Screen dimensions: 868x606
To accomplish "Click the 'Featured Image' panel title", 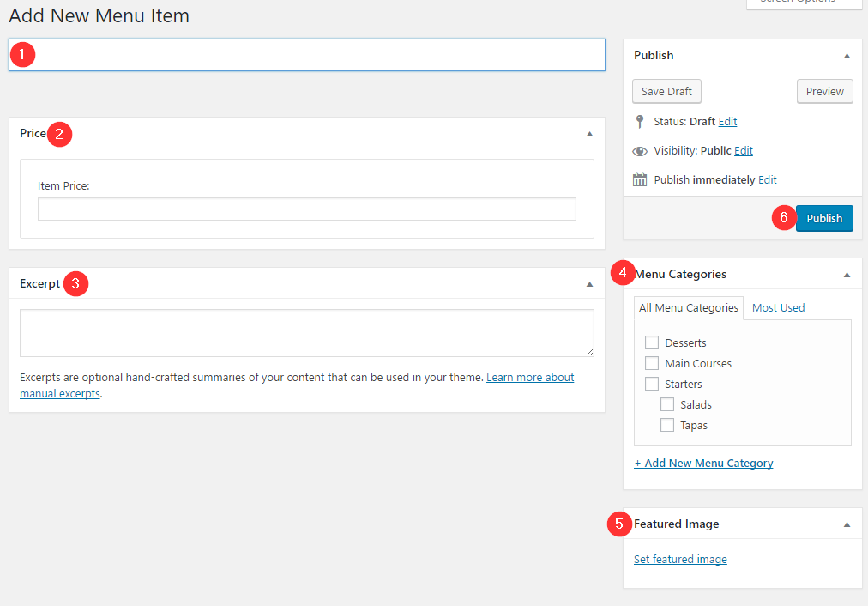I will (x=677, y=524).
